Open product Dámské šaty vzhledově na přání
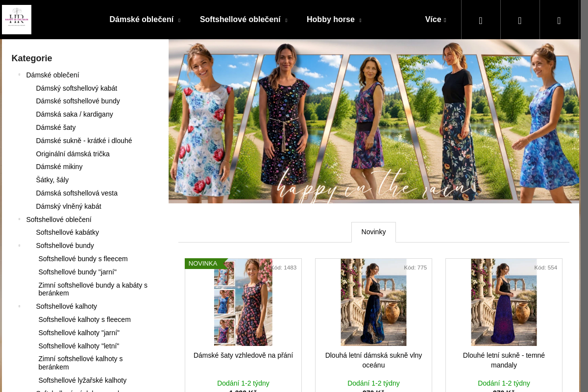 pos(243,355)
